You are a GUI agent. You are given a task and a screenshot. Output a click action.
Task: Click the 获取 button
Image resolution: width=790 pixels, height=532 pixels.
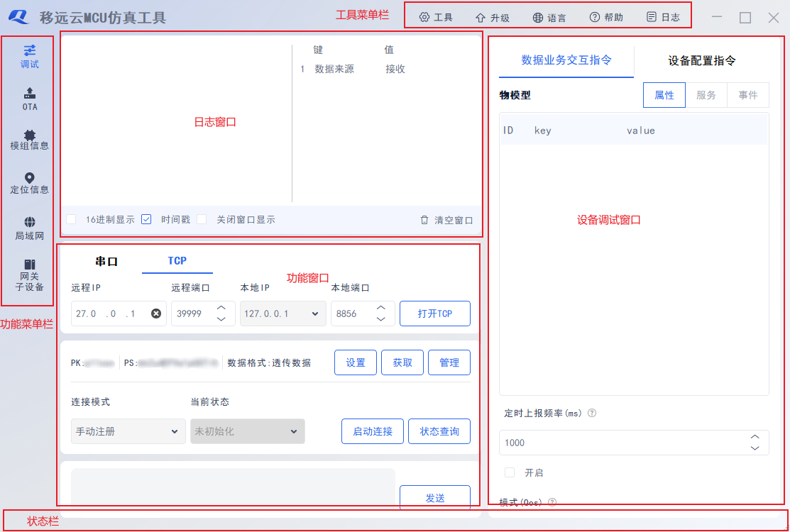[402, 362]
